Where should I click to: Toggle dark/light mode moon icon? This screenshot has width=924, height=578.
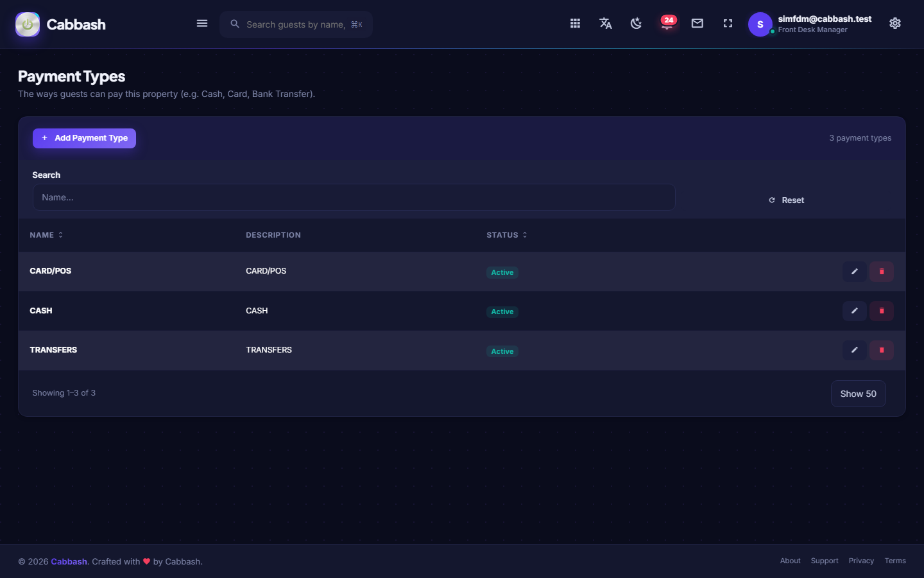point(636,24)
